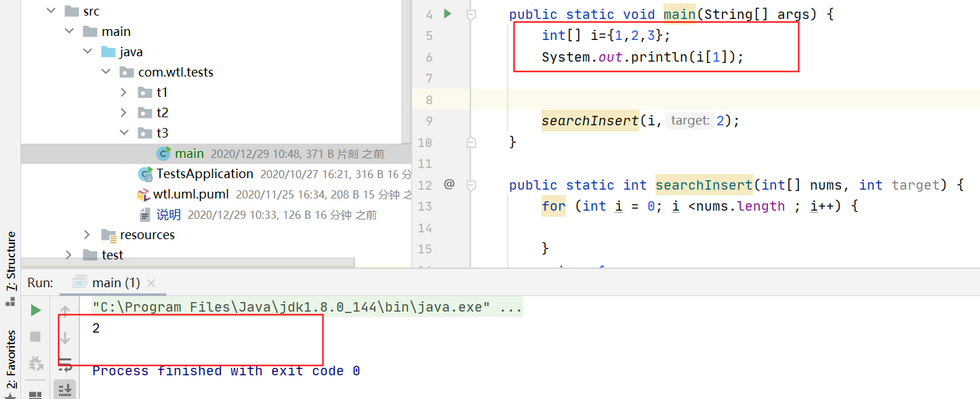Rerun main with the green play button

35,310
